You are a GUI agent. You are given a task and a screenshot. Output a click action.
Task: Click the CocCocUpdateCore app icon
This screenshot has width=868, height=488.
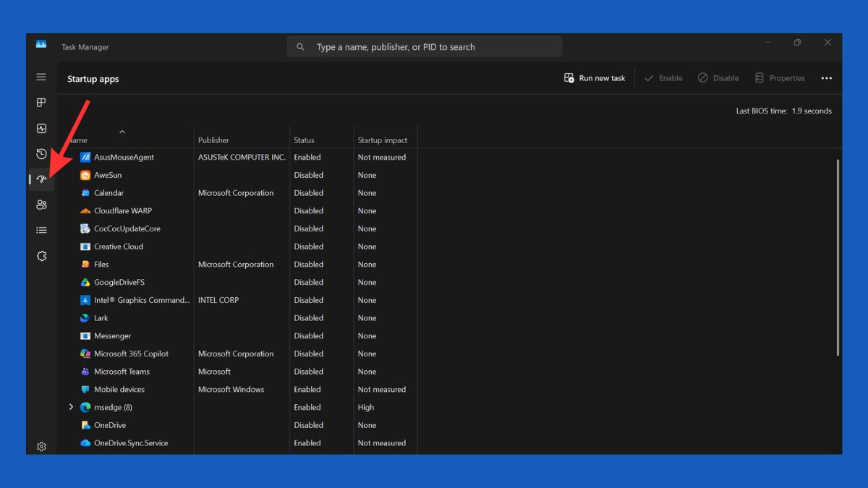(85, 228)
